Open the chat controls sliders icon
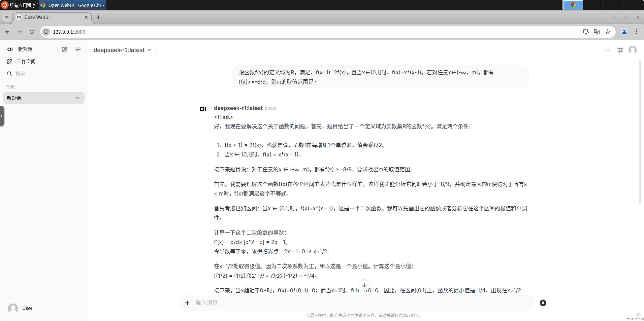 620,50
